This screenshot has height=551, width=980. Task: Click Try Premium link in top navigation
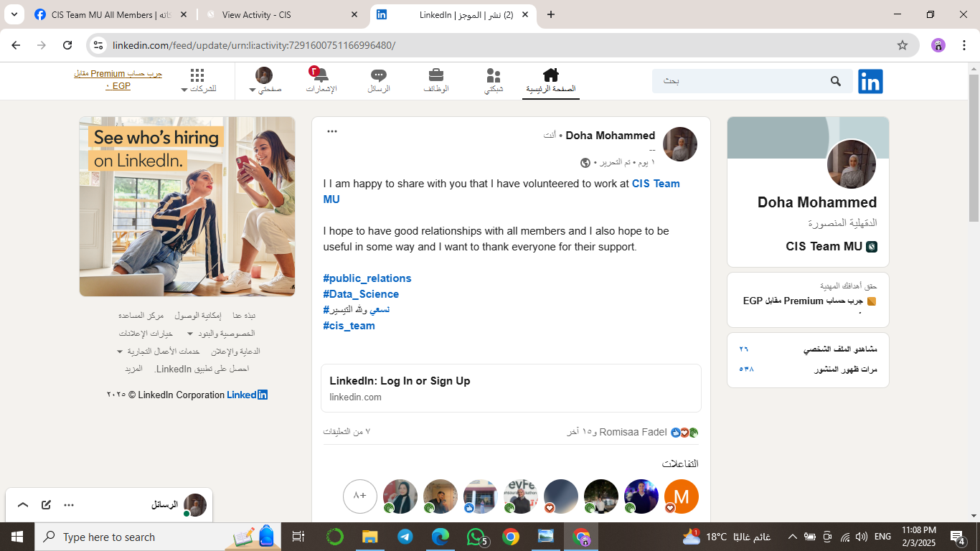(118, 80)
